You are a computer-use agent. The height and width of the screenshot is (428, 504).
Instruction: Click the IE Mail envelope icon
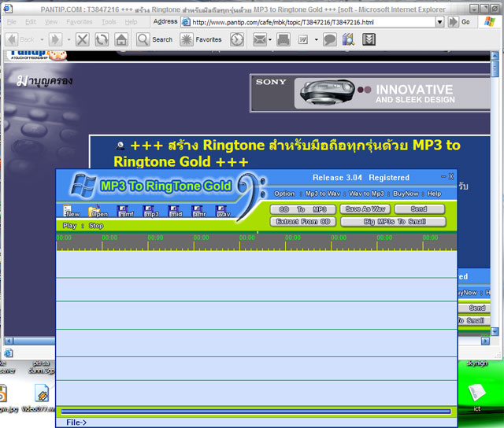259,40
